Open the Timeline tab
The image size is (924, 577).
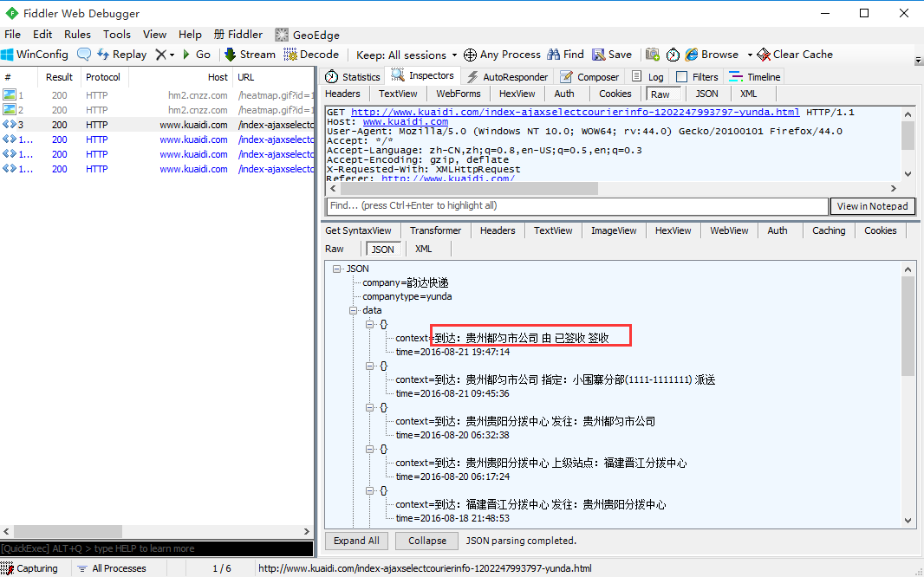(754, 77)
